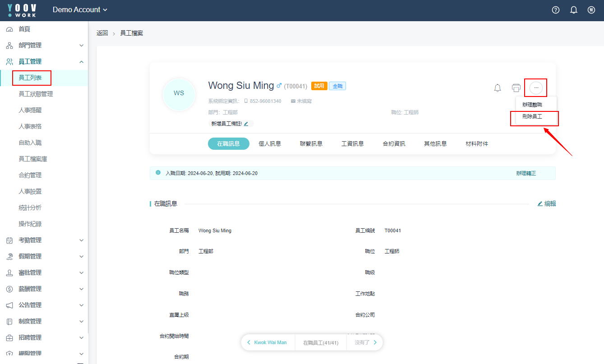The image size is (604, 364).
Task: Click the YOOV WORK logo
Action: (22, 10)
